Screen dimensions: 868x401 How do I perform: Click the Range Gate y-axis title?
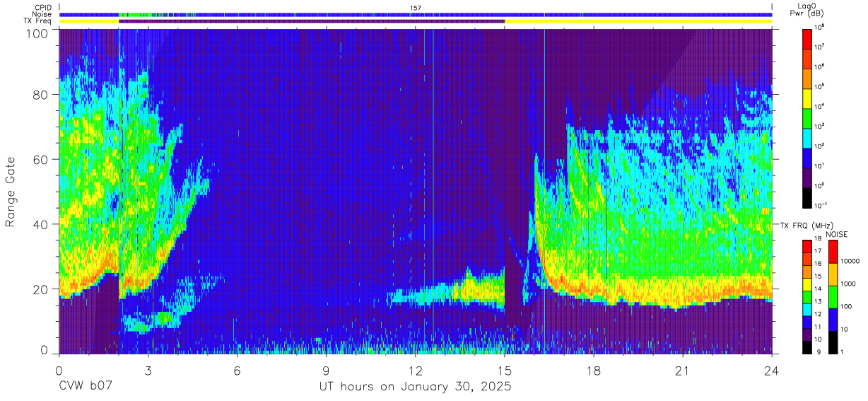(x=11, y=192)
